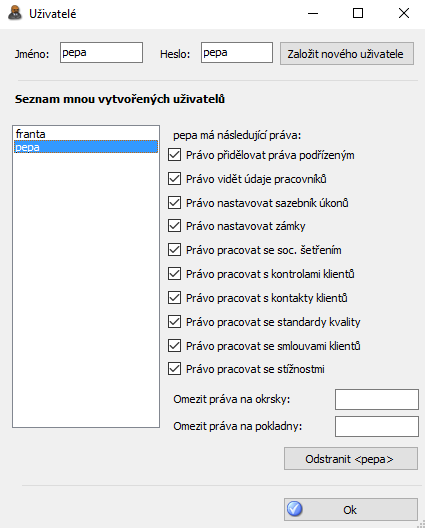Disable Právo nastavovat zámky
This screenshot has height=528, width=425.
174,226
